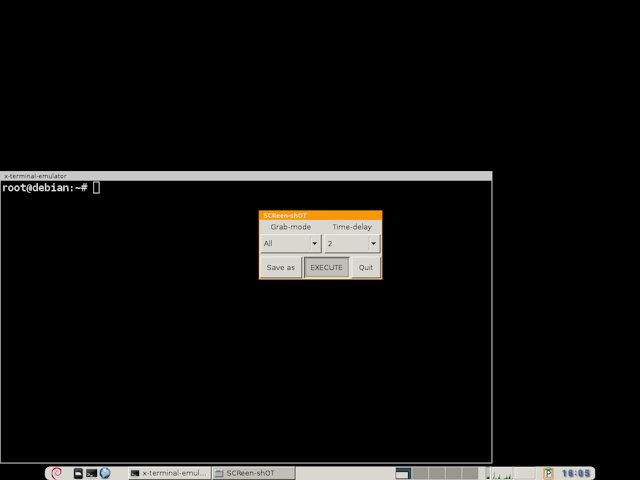This screenshot has width=640, height=480.
Task: Open the Time-delay dropdown arrow
Action: pos(373,244)
